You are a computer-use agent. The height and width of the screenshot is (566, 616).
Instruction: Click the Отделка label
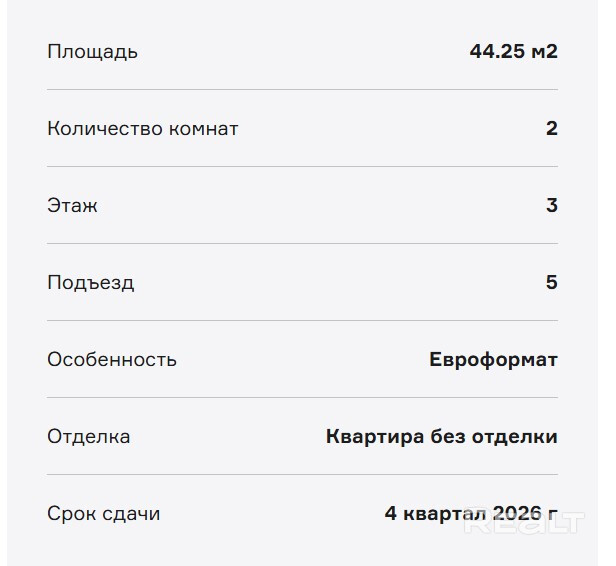tap(88, 436)
